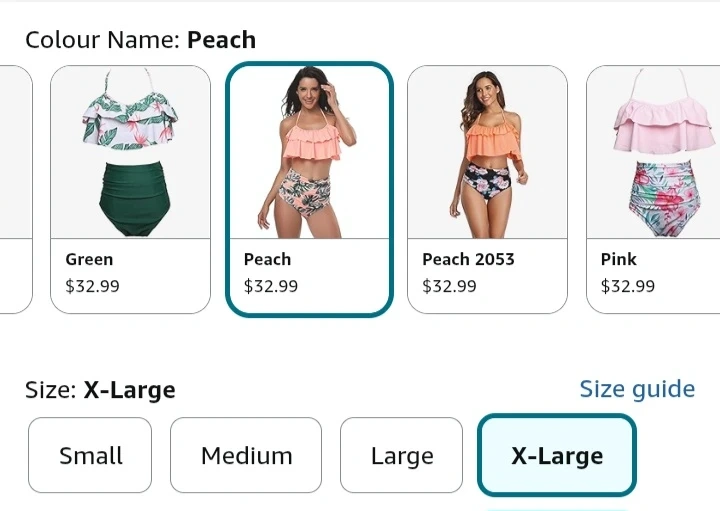Click the 'Colour Name: Peach' heading
This screenshot has width=720, height=511.
pos(141,40)
